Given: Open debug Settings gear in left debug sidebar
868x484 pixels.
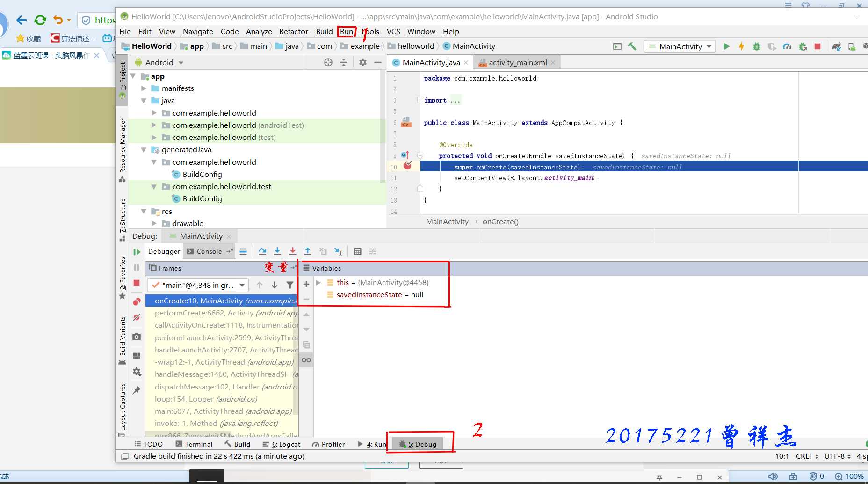Looking at the screenshot, I should 137,372.
